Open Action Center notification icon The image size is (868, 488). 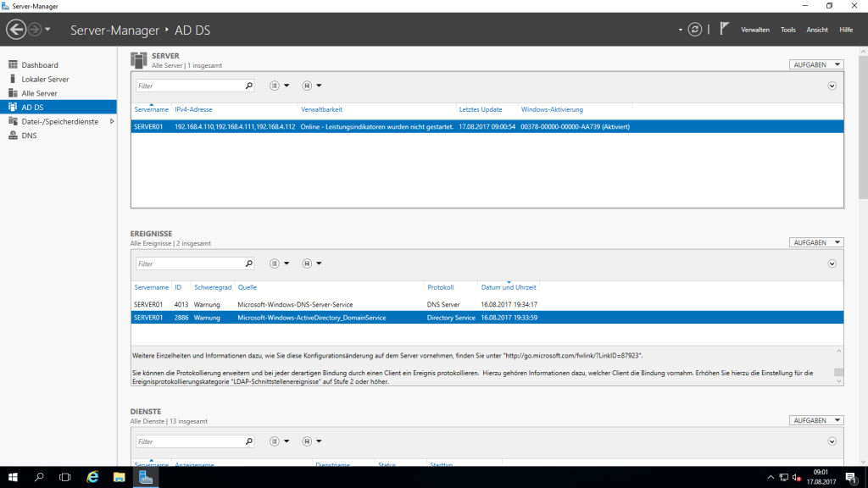pos(851,477)
